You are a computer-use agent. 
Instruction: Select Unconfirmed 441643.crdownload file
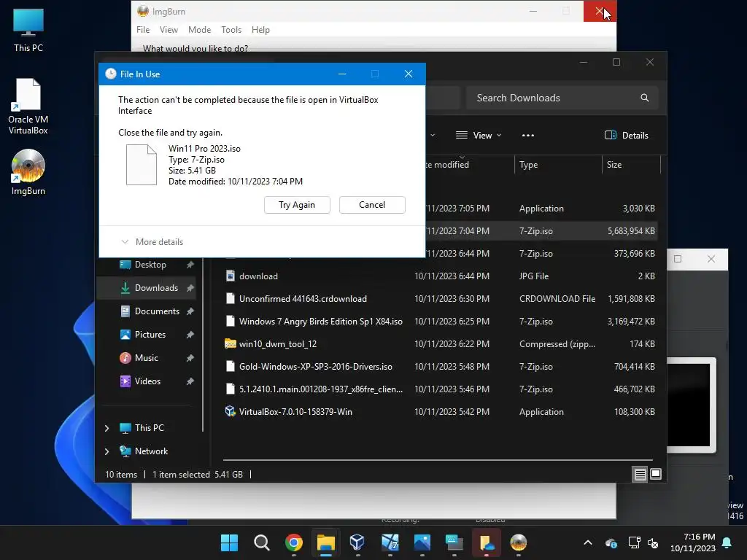[x=440, y=298]
